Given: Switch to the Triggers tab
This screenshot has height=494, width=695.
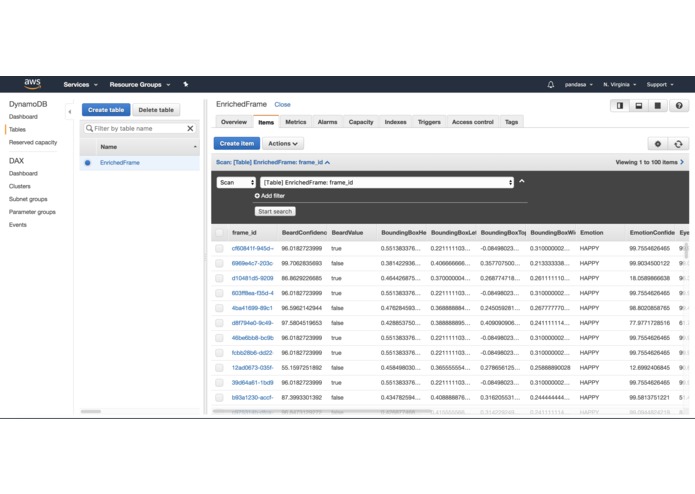Looking at the screenshot, I should tap(429, 122).
